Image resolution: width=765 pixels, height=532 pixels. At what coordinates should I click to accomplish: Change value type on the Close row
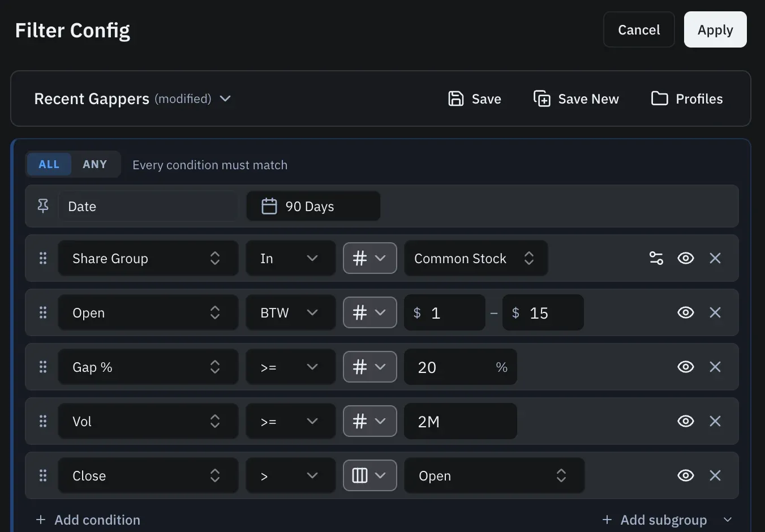(370, 475)
